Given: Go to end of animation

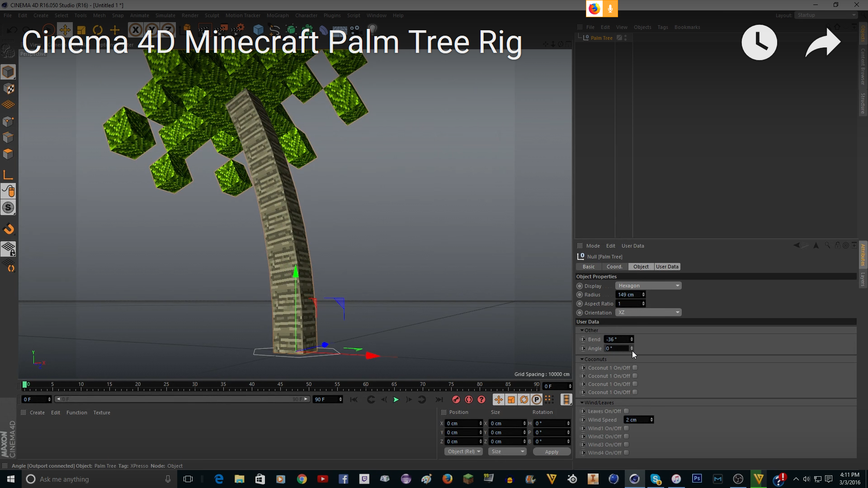Looking at the screenshot, I should click(439, 399).
